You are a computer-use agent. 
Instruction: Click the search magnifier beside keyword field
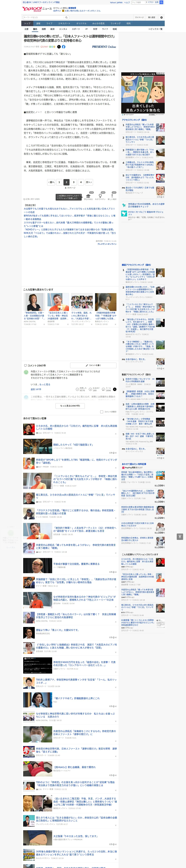(x=66, y=17)
